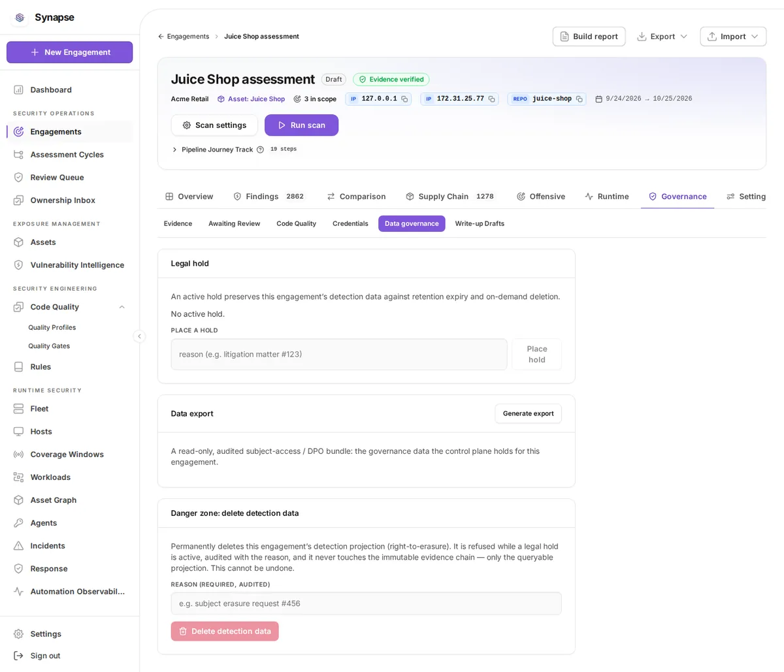The image size is (784, 672).
Task: Open the Export dropdown
Action: 662,37
